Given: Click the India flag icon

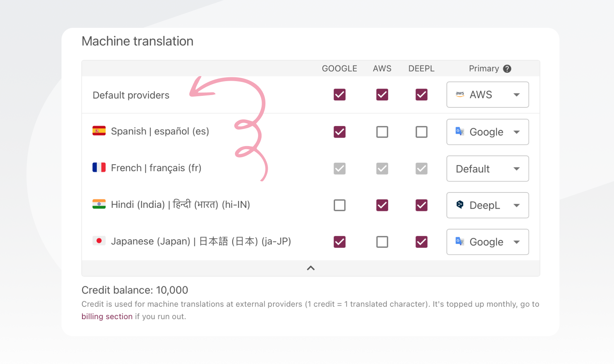Looking at the screenshot, I should coord(99,204).
